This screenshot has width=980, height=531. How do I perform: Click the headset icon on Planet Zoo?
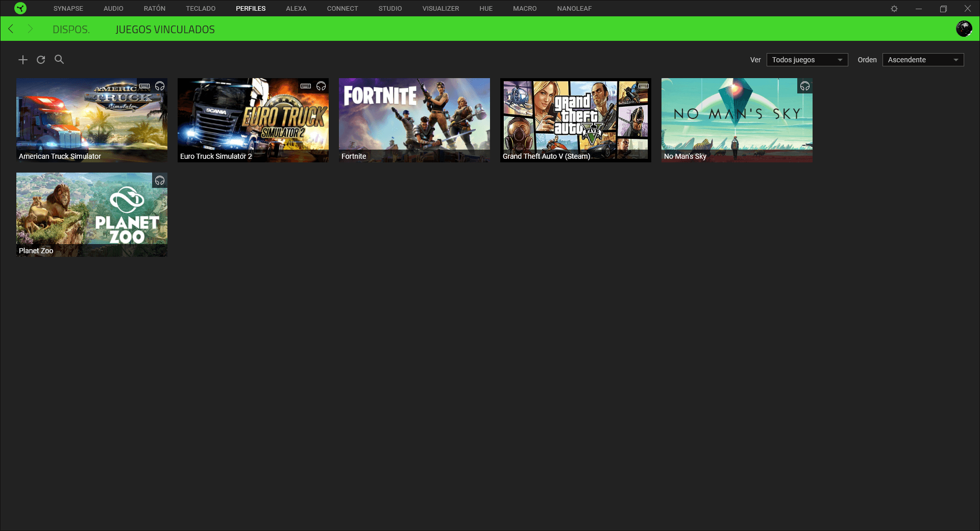click(x=160, y=180)
